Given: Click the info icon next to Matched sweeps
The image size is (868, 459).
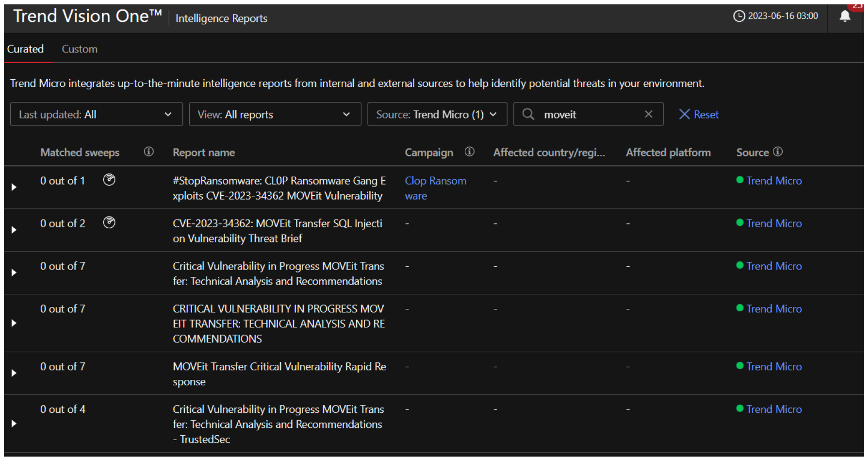Looking at the screenshot, I should (x=148, y=152).
